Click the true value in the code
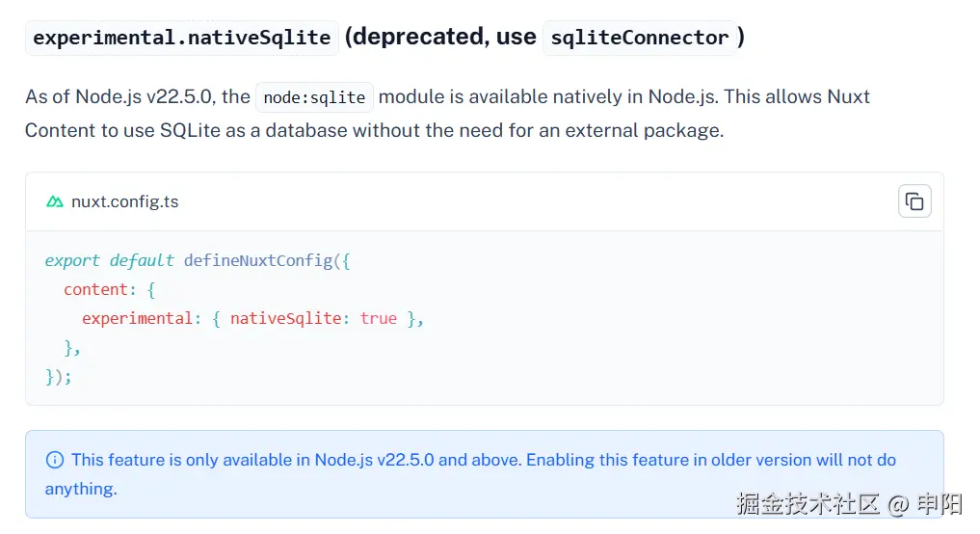 [378, 318]
